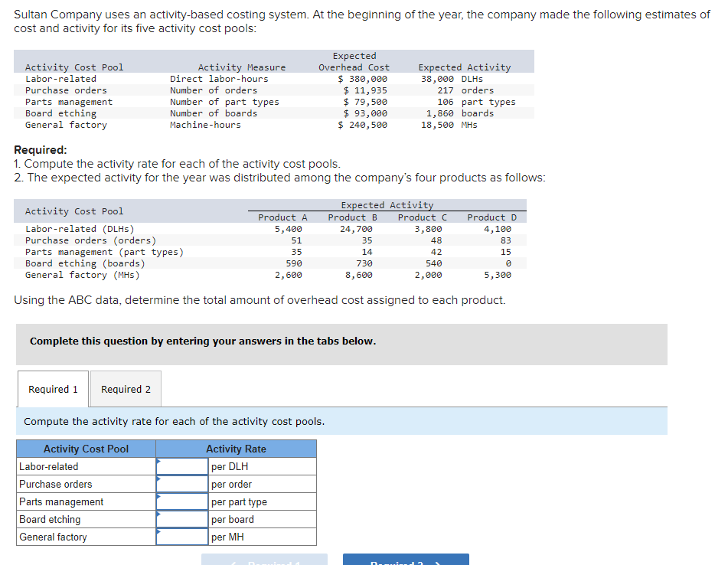Screen dimensions: 728x565
Task: Click the Labor-related activity rate input box
Action: pos(182,466)
